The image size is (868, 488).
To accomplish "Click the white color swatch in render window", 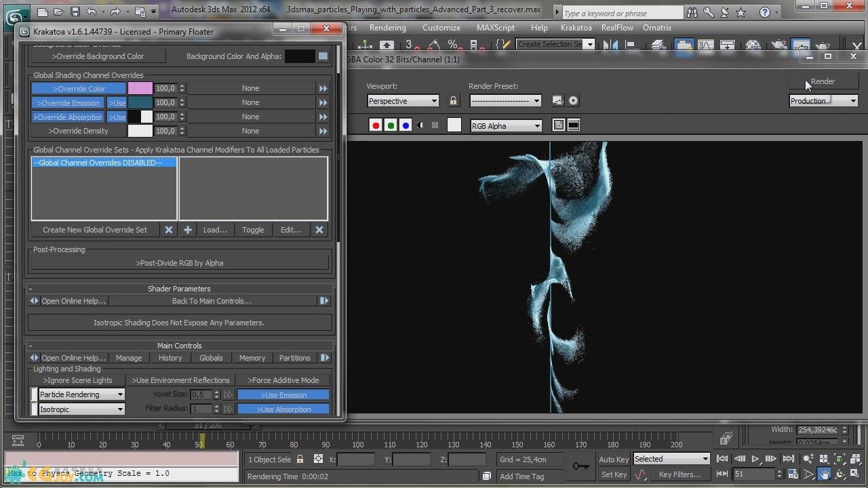I will [x=454, y=125].
